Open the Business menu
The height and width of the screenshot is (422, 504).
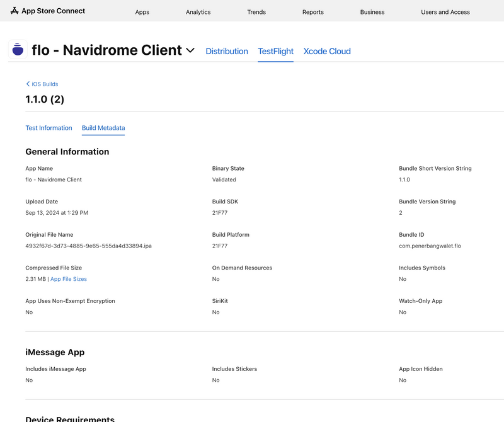click(372, 12)
